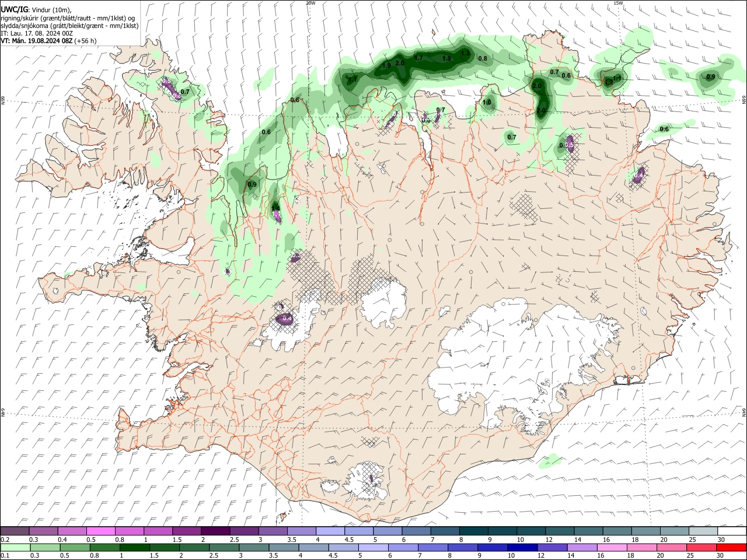This screenshot has height=560, width=747.
Task: Click the '20W' longitude label
Action: coord(310,3)
